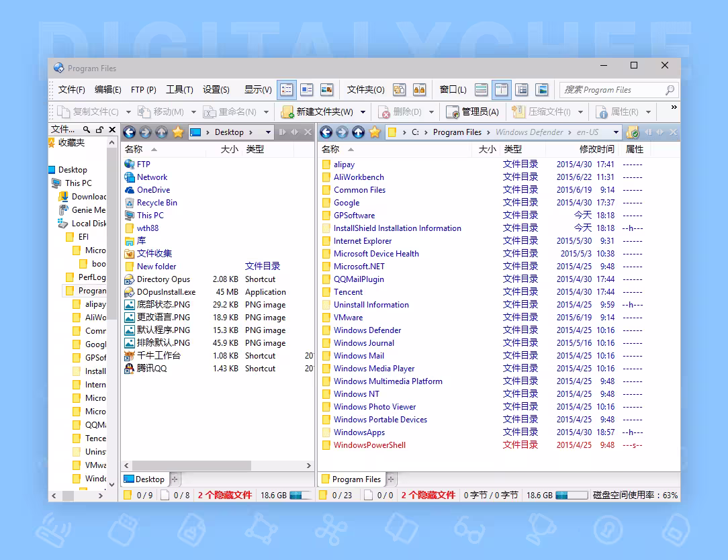
Task: Click the admin shield icon in right path bar
Action: [x=633, y=132]
